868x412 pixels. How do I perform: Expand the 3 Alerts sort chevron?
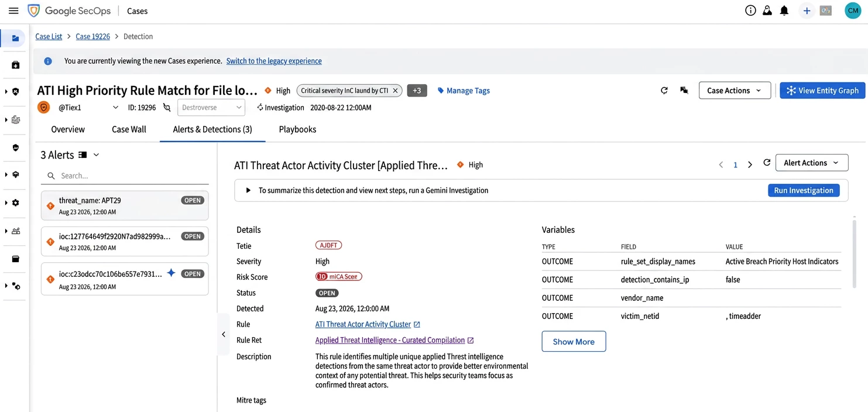point(96,155)
